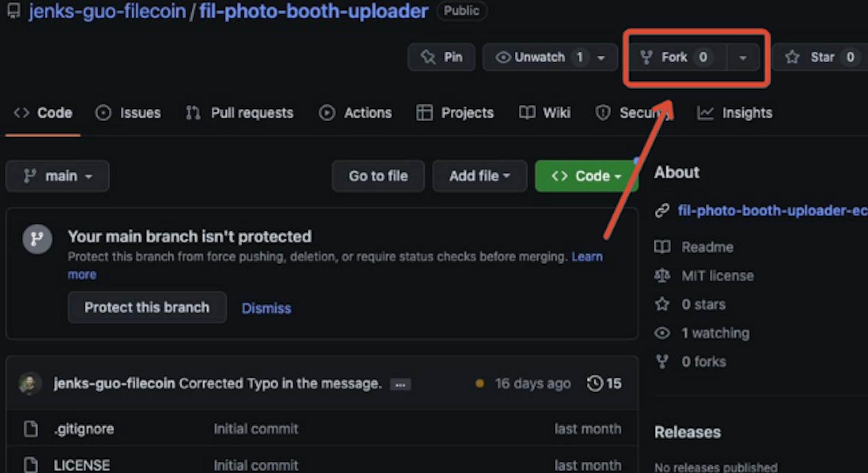
Task: Switch to the Issues tab
Action: (x=128, y=113)
